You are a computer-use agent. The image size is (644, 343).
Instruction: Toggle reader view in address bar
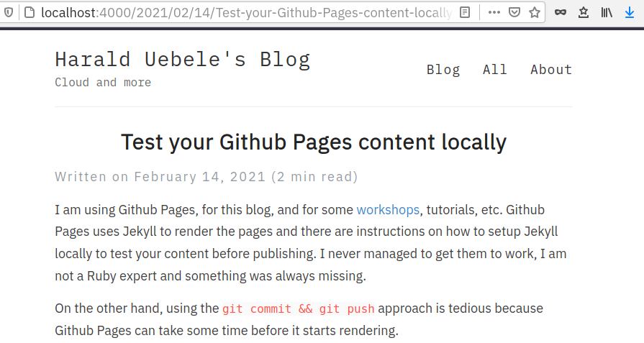[x=465, y=13]
